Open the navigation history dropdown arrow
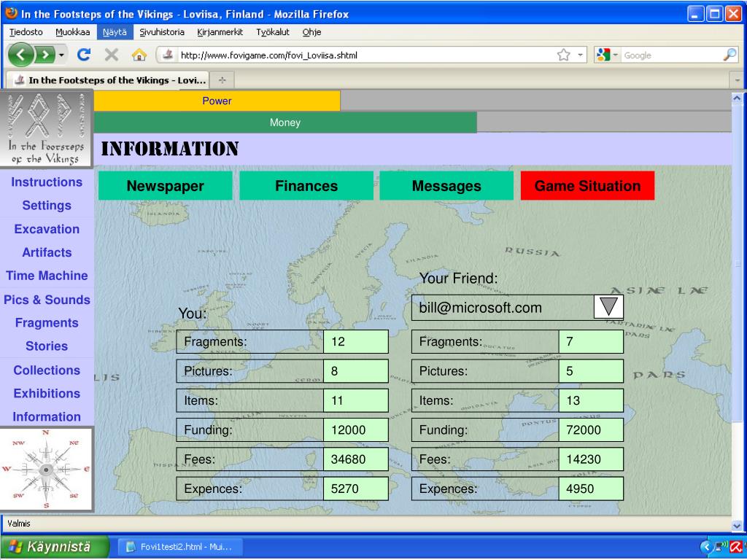This screenshot has width=747, height=560. point(61,55)
